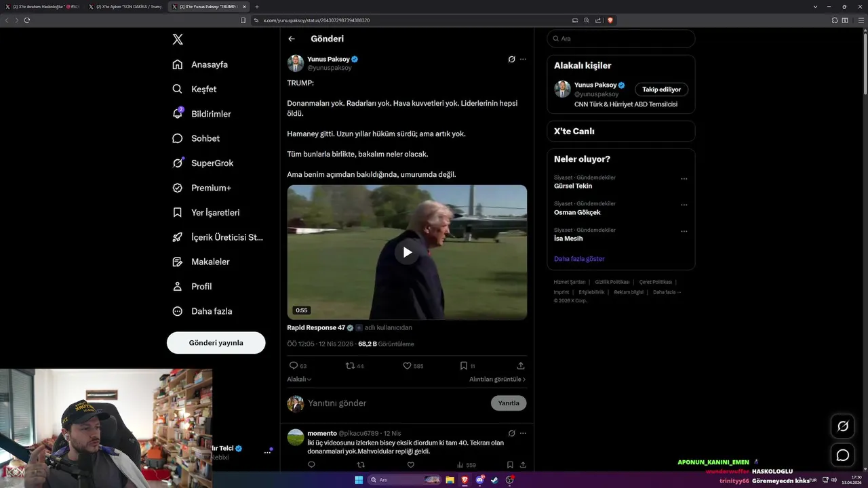Open three-dot menu on main post

(523, 59)
